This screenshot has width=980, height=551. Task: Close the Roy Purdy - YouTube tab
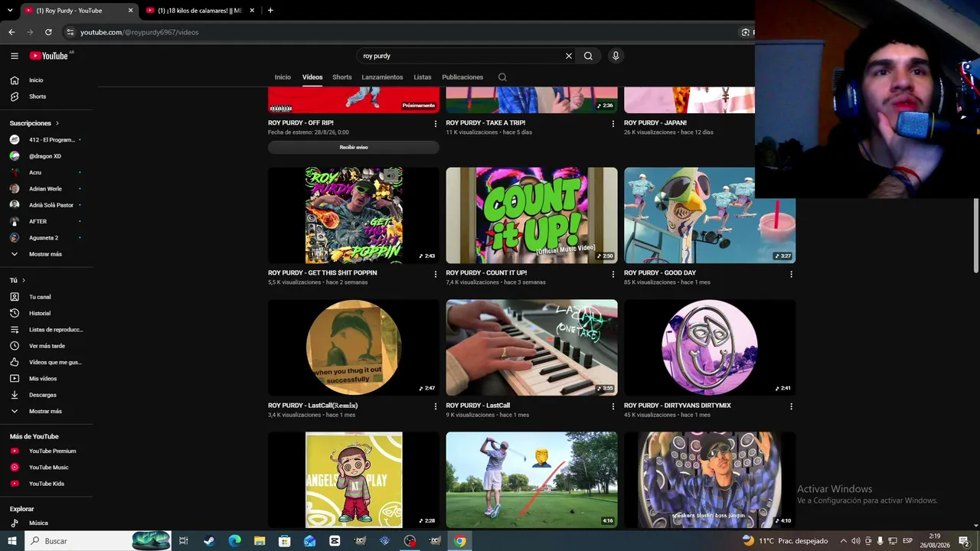(x=130, y=11)
